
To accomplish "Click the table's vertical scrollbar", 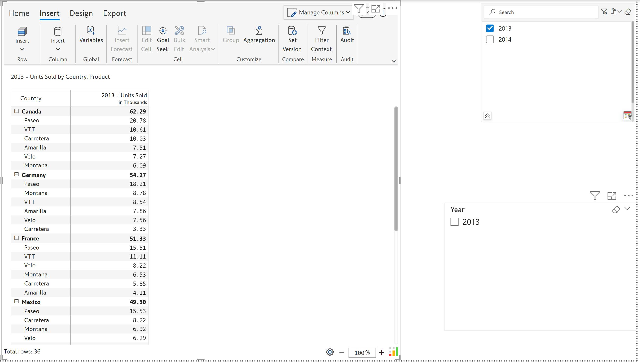I will (396, 169).
